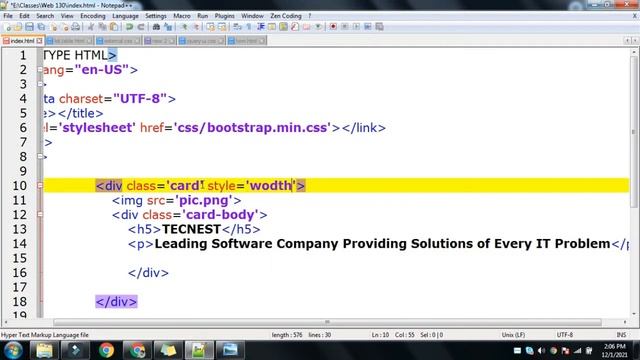Collapse the div card fold on line 10

click(x=40, y=185)
